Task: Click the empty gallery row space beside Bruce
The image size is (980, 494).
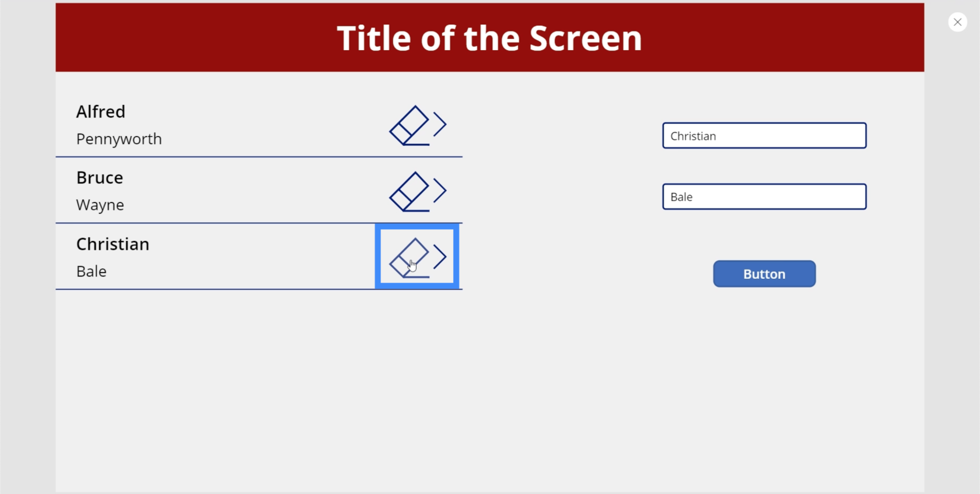Action: coord(257,191)
